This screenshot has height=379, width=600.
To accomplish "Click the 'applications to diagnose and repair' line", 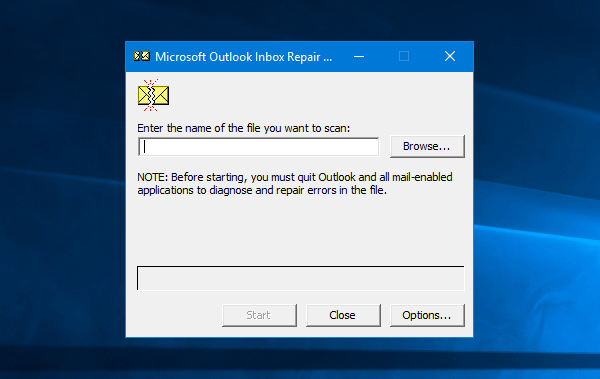I will pyautogui.click(x=262, y=190).
